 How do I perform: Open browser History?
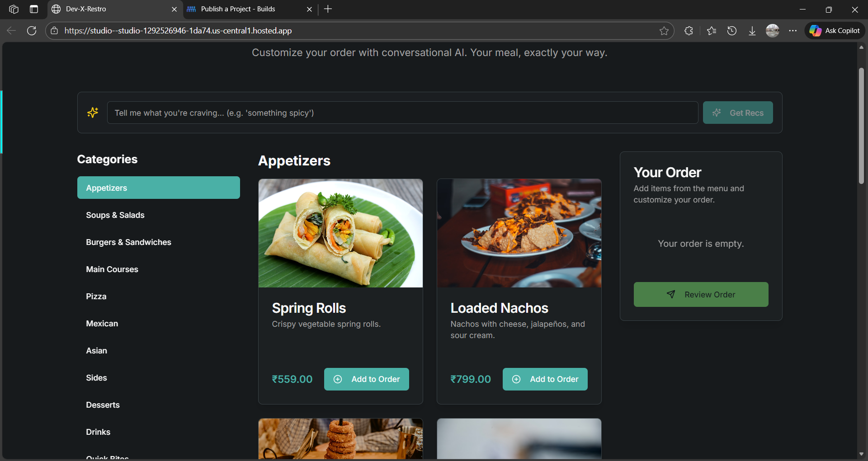click(x=732, y=31)
